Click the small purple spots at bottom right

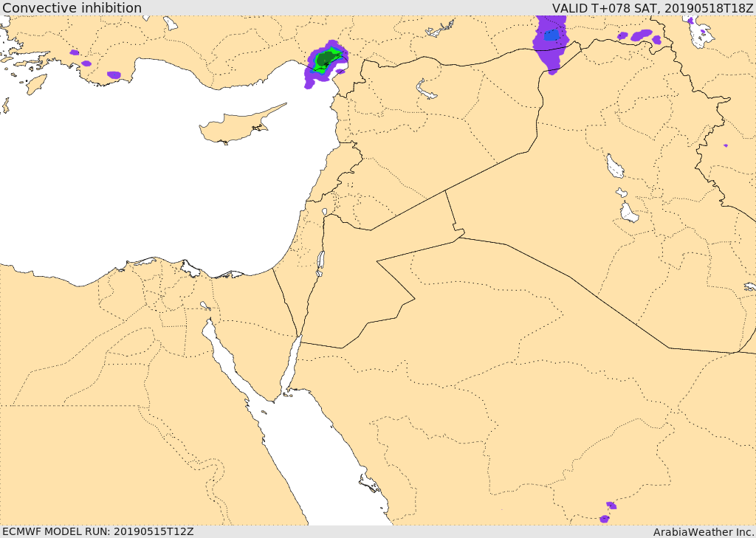coord(608,512)
